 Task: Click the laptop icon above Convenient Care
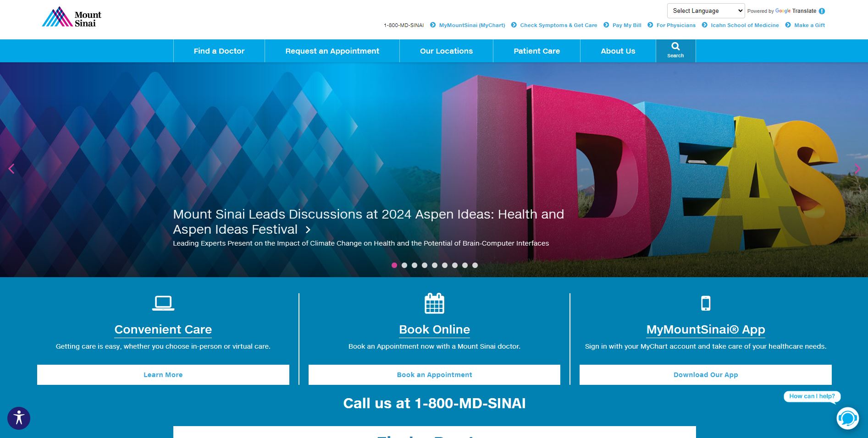click(x=163, y=303)
